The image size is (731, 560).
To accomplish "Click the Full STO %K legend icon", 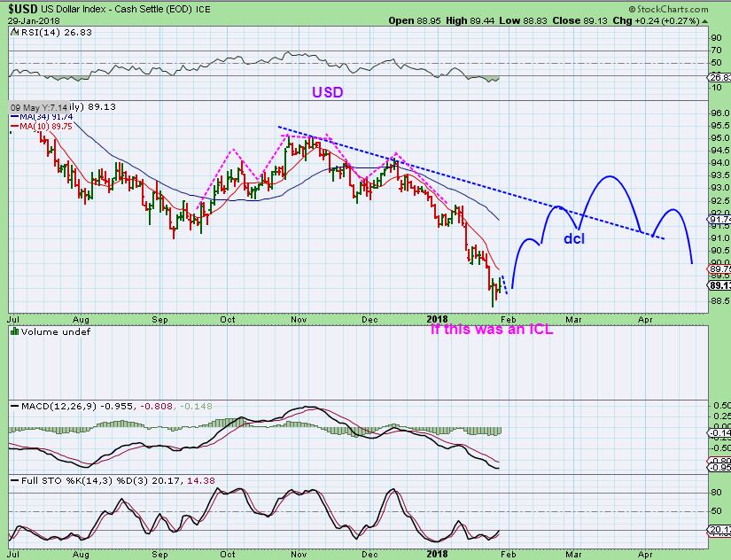I will point(12,480).
